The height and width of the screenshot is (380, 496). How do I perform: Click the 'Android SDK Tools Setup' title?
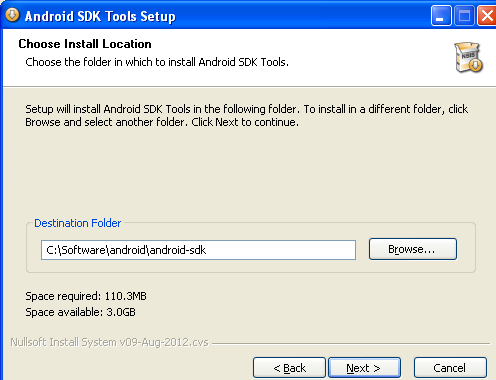coord(100,16)
